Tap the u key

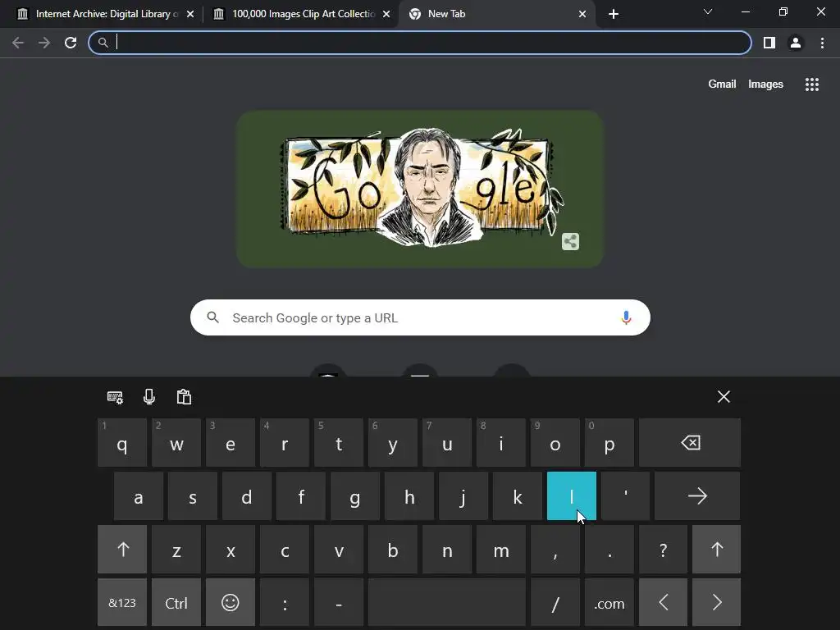[x=447, y=442]
